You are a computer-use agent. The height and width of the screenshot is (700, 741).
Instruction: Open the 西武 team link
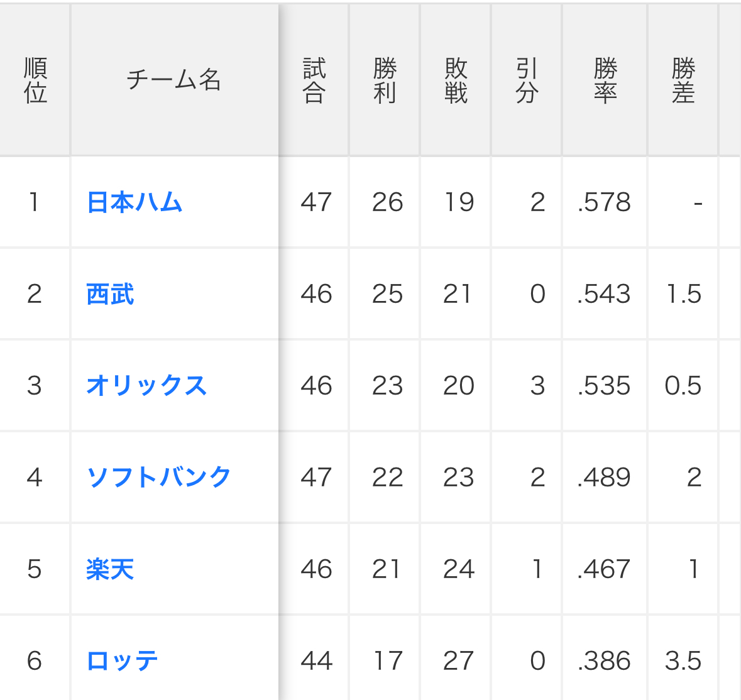point(110,294)
